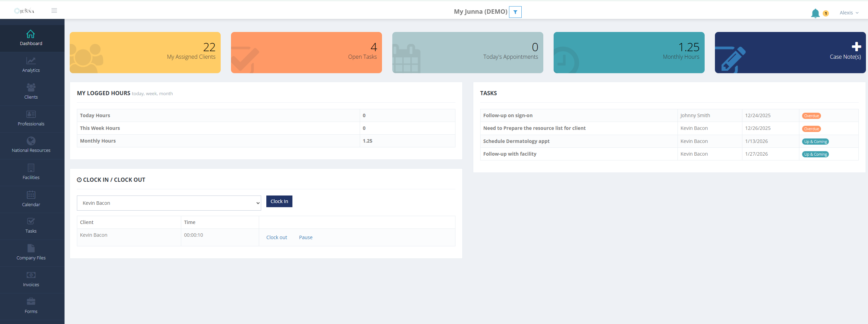This screenshot has height=324, width=868.
Task: Open task Follow-up with facility
Action: (510, 154)
